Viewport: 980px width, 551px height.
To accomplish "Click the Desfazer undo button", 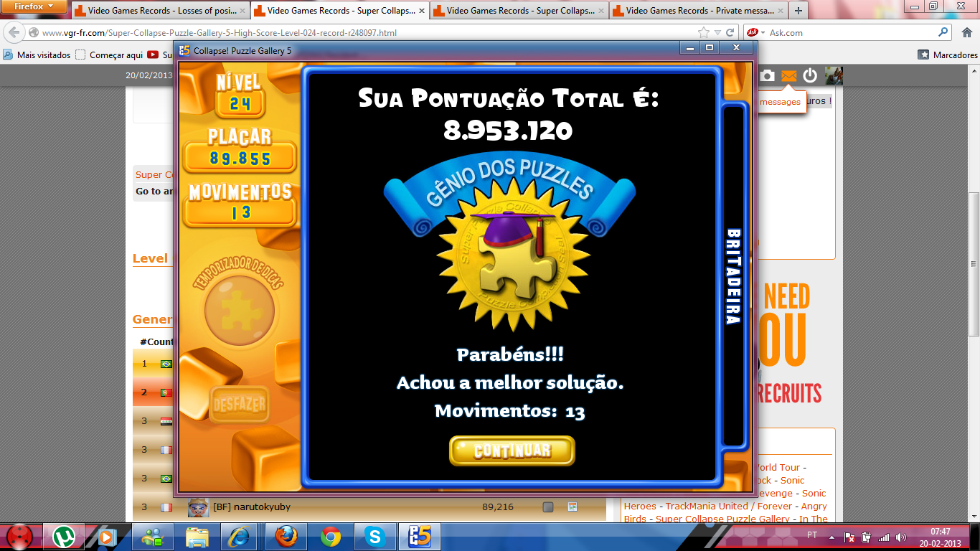I will (x=240, y=405).
